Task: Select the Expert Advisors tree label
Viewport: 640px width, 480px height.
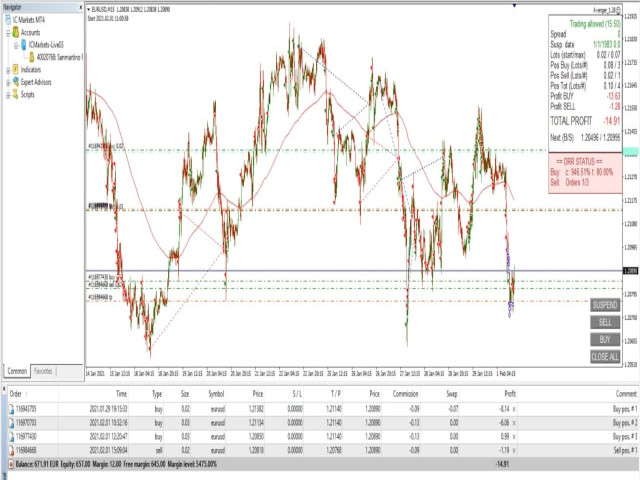Action: point(36,82)
